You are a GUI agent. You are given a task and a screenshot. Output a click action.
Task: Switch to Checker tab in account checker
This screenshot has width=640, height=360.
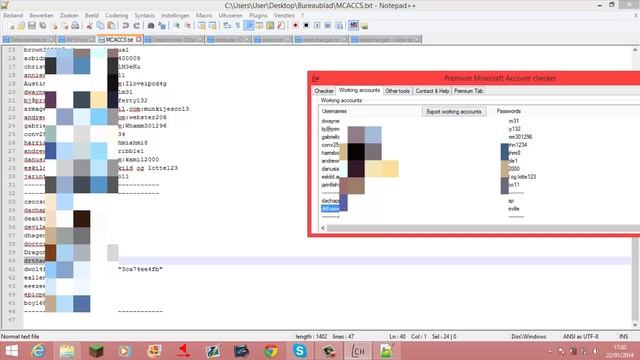[324, 91]
